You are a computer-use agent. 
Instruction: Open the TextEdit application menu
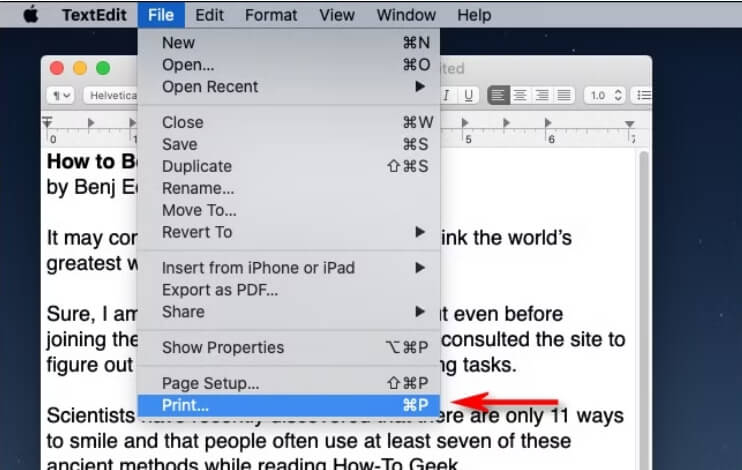click(94, 15)
